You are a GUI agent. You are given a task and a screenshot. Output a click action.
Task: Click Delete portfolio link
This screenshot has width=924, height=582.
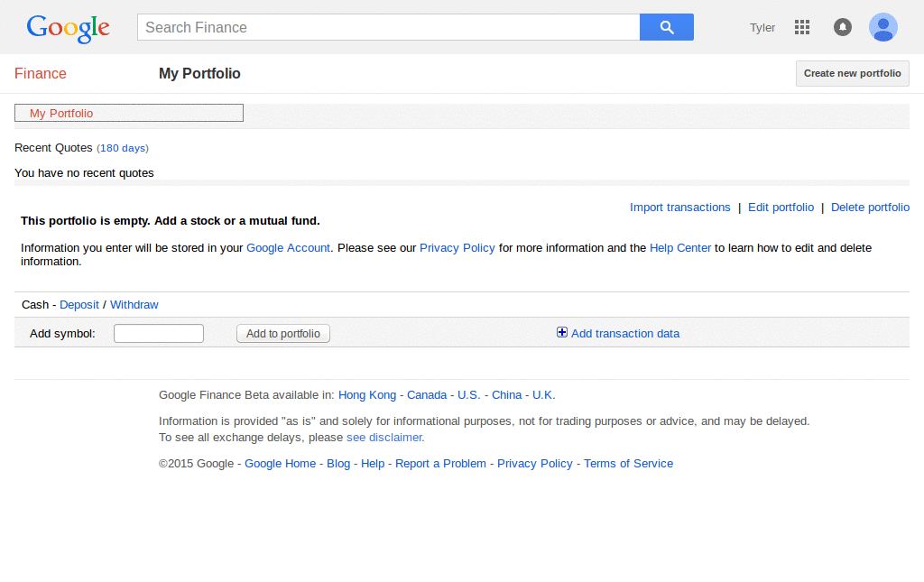[871, 208]
